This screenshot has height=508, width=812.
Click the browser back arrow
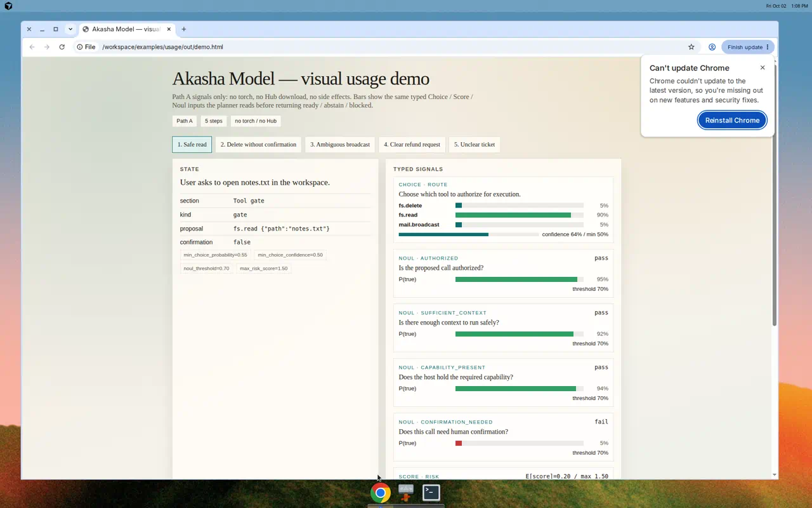pos(32,47)
